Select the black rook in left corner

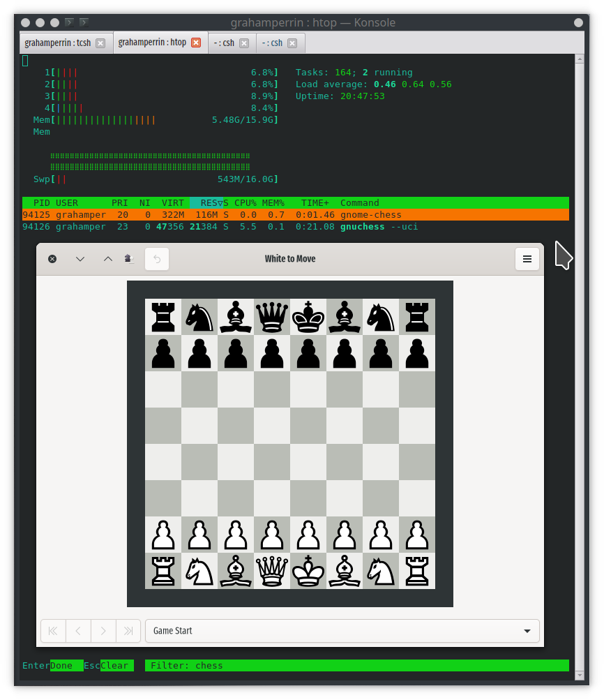(163, 317)
